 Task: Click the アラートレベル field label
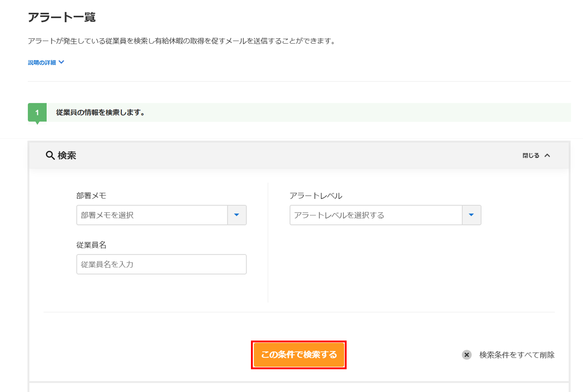(316, 196)
